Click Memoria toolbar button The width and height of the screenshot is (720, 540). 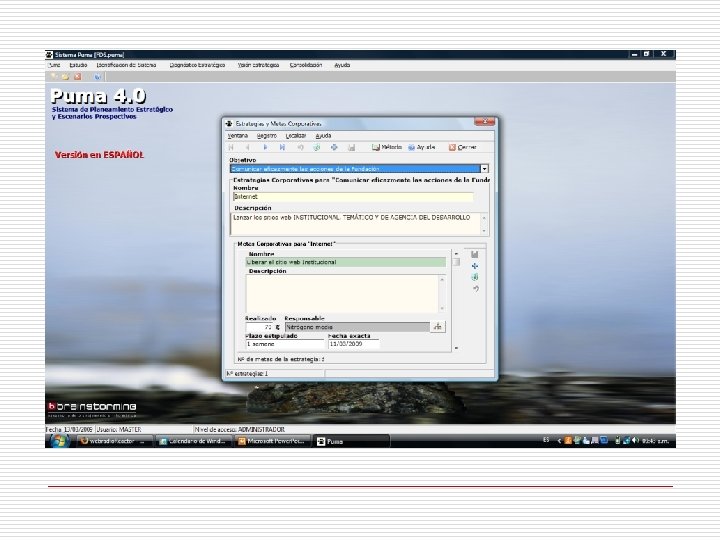tap(387, 147)
